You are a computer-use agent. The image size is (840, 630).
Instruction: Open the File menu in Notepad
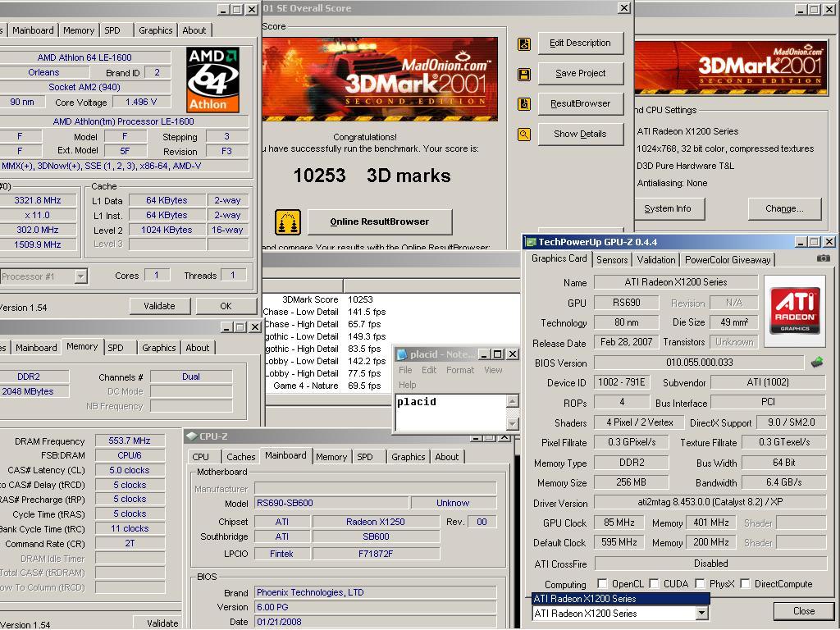point(405,370)
